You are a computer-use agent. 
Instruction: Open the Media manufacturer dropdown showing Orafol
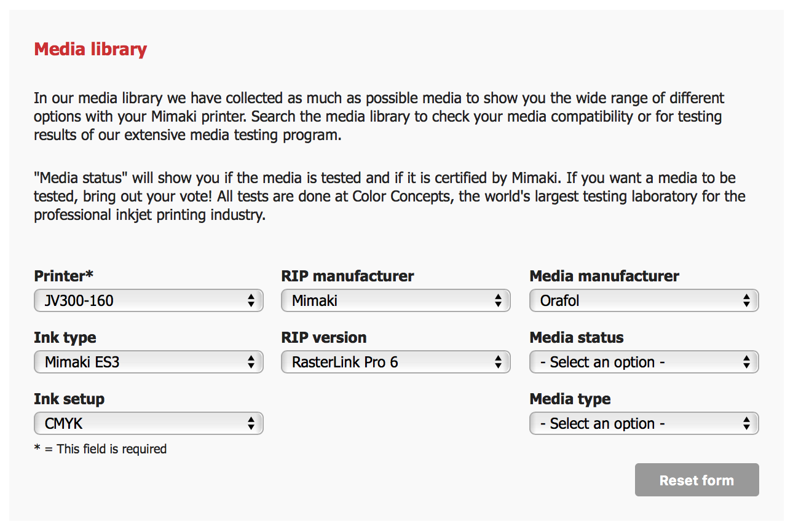click(644, 300)
